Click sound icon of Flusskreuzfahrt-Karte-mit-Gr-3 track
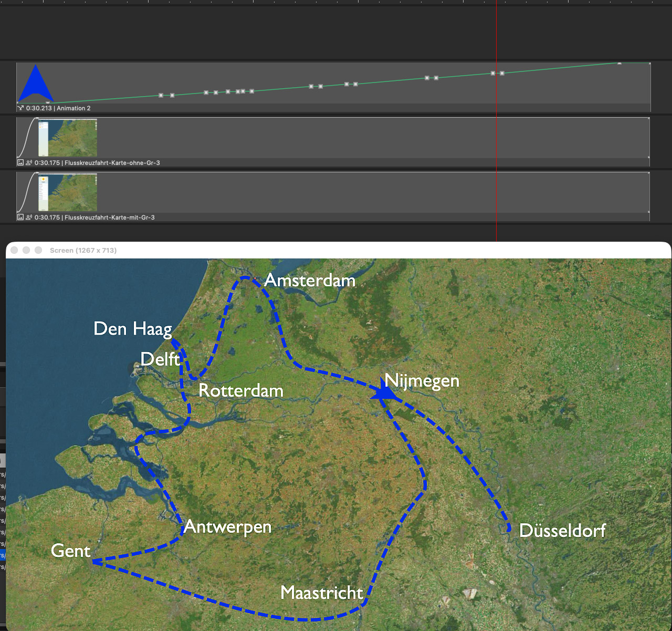 point(28,218)
